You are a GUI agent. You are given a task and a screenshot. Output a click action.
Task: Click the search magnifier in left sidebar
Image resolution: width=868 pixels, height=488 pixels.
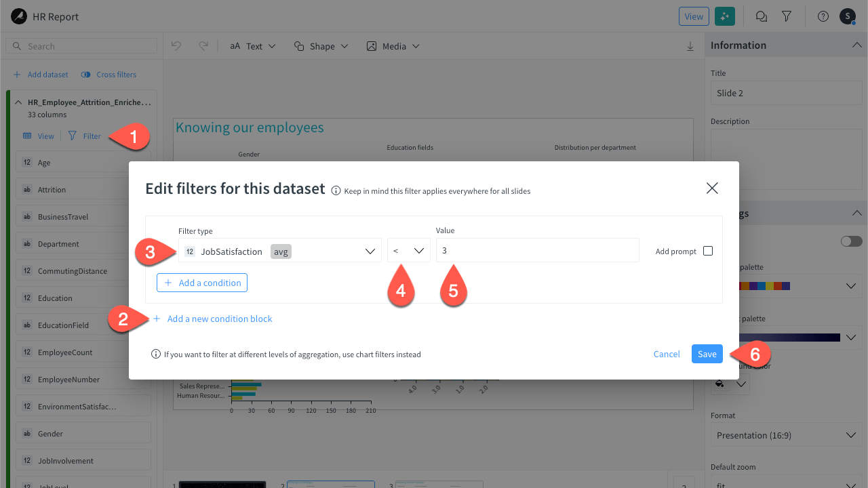17,45
